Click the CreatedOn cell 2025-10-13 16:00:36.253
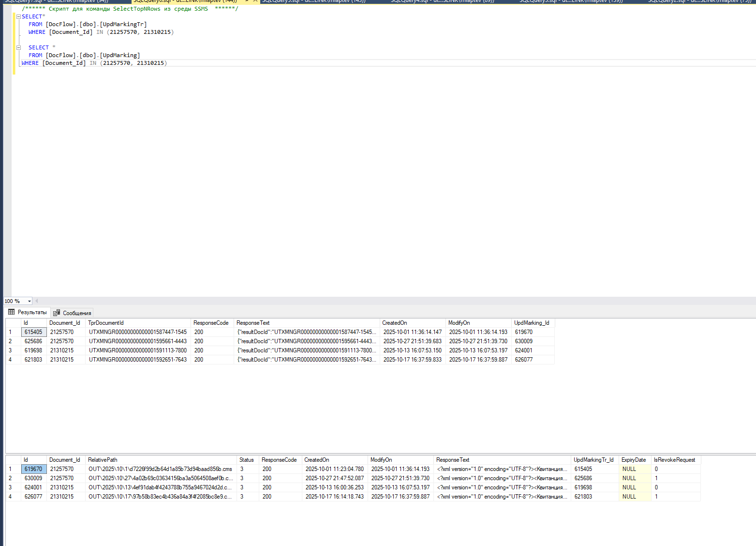 click(x=335, y=487)
